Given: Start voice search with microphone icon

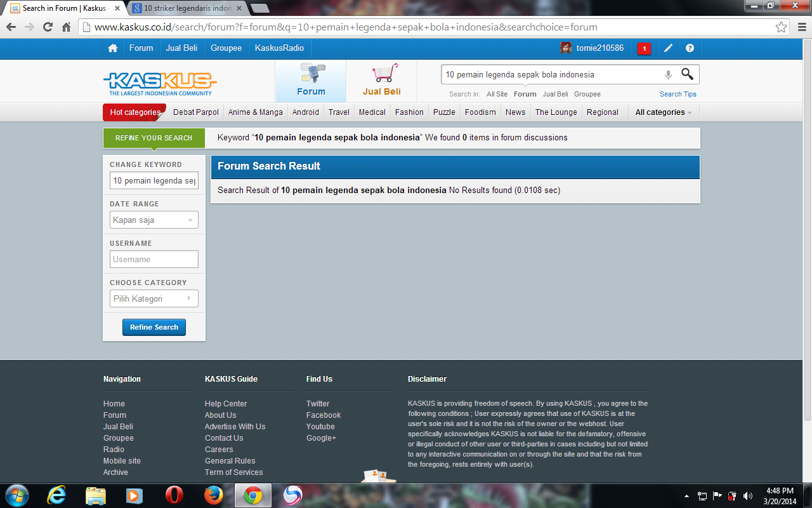Looking at the screenshot, I should click(668, 74).
